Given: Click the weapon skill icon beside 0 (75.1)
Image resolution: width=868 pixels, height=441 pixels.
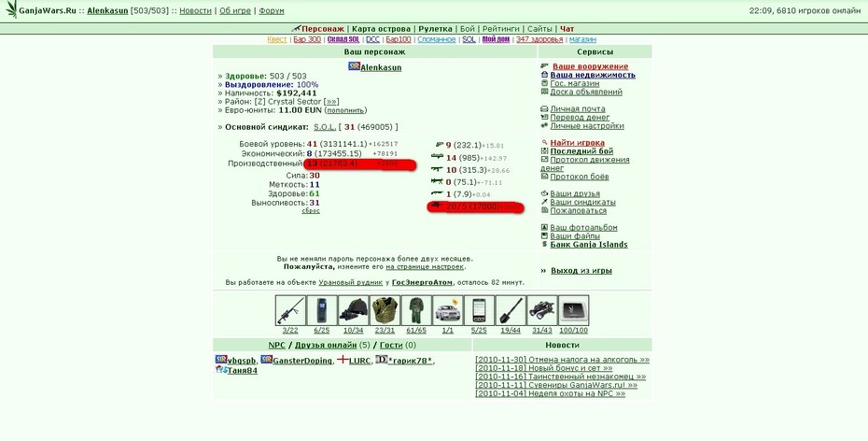Looking at the screenshot, I should (438, 181).
